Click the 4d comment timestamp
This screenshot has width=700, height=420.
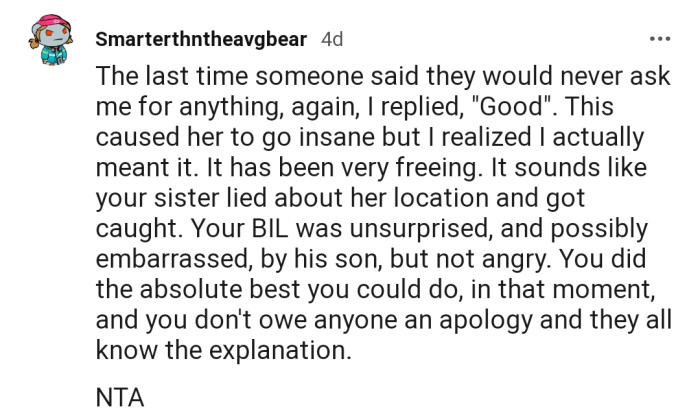tap(332, 39)
